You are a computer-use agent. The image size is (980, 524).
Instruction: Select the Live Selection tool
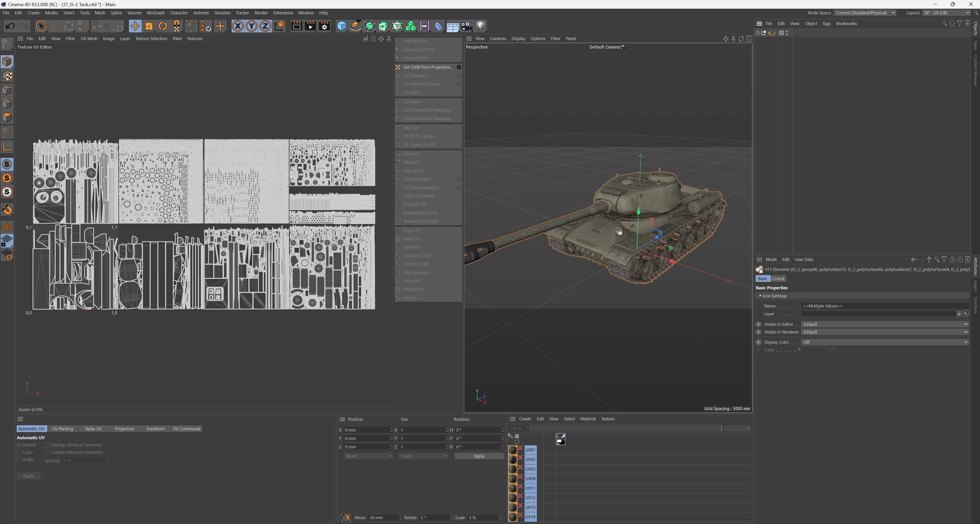click(x=41, y=26)
